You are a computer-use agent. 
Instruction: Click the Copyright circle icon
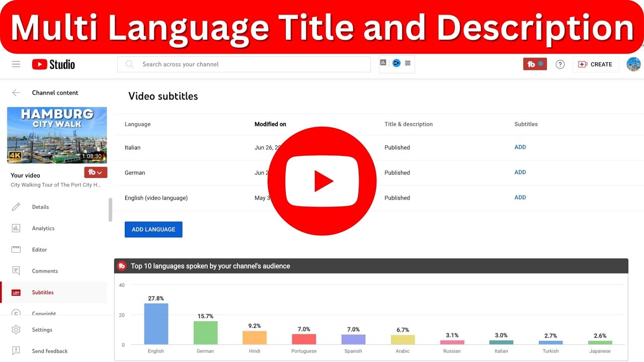(16, 313)
